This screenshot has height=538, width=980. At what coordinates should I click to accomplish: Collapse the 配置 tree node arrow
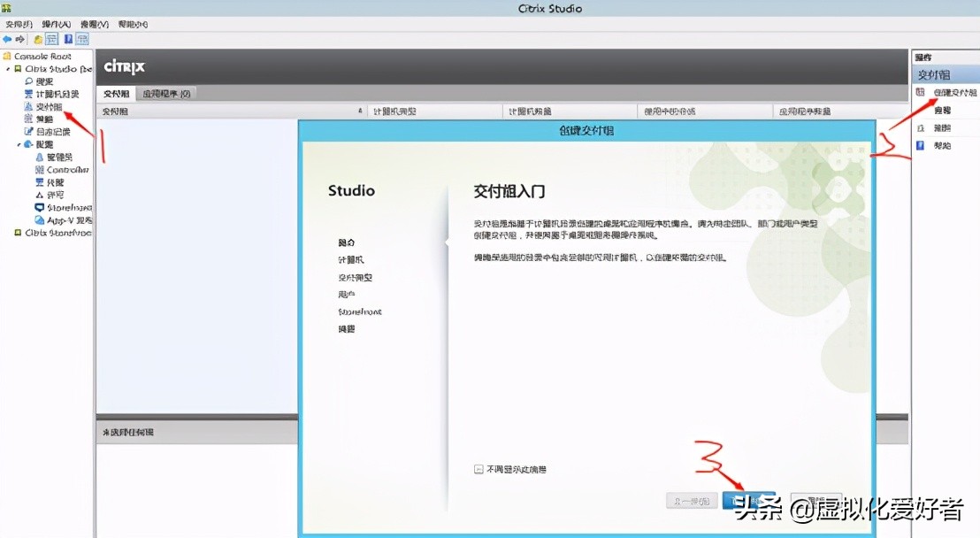pyautogui.click(x=19, y=144)
